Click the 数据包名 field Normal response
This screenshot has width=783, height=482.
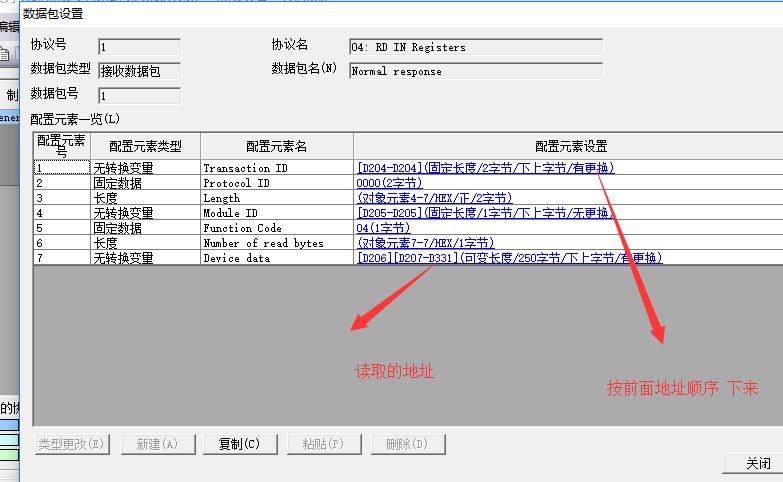[476, 71]
